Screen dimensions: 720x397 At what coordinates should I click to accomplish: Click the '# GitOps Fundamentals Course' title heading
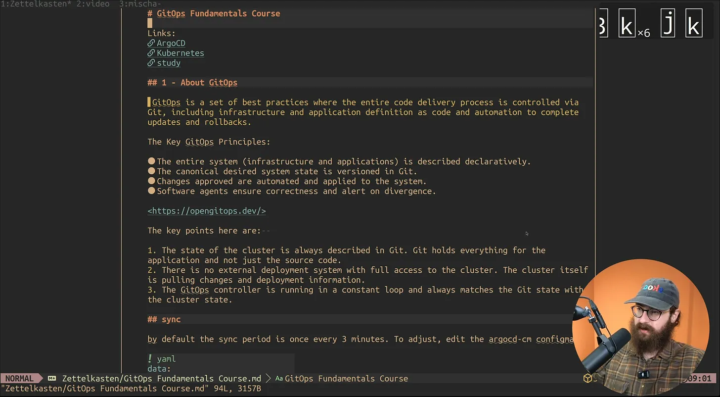point(214,13)
